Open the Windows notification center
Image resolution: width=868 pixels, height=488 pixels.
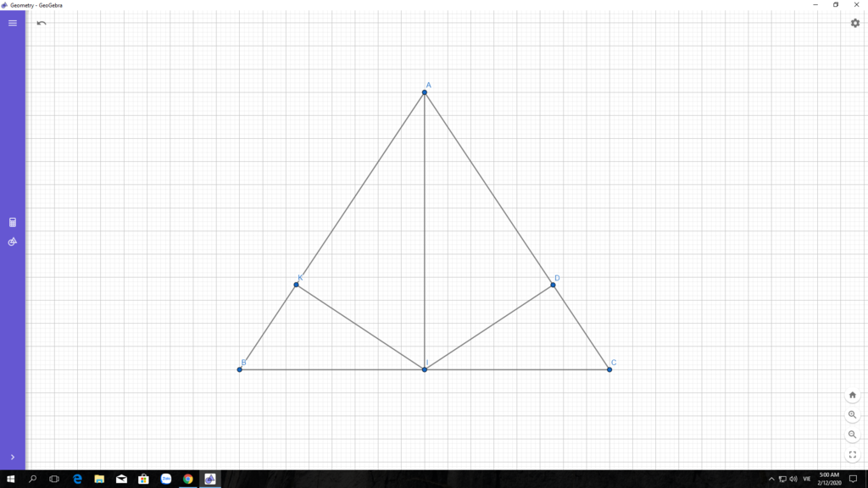pos(854,480)
